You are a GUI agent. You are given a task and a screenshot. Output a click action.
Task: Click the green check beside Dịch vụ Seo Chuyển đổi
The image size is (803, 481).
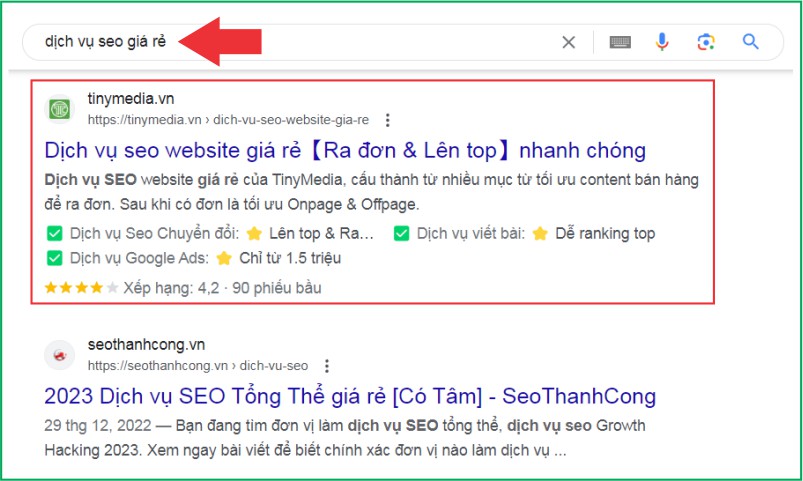54,234
